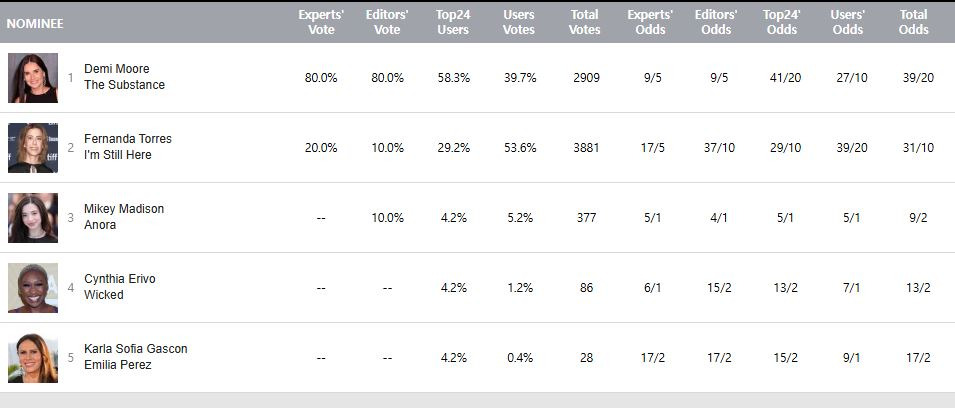The width and height of the screenshot is (955, 408).
Task: Click Fernanda Torres's photo thumbnail
Action: 32,148
